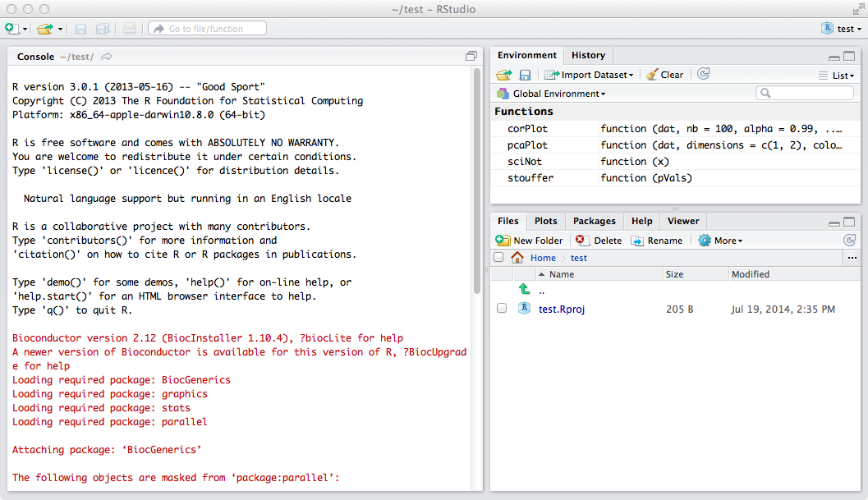Sort files by the Size column
This screenshot has height=500, width=868.
coord(696,274)
